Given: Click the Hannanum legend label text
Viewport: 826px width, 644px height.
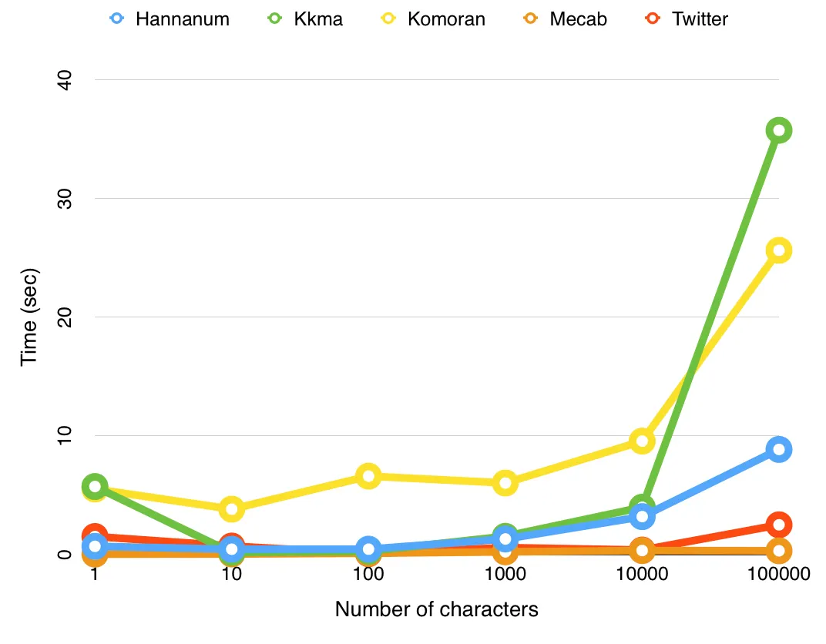Looking at the screenshot, I should pos(183,19).
